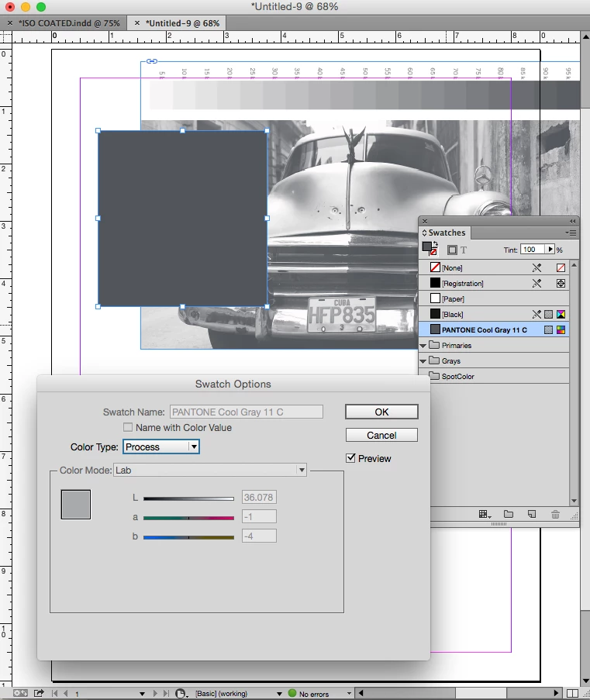Viewport: 590px width, 700px height.
Task: Collapse the Swatches panel with double-arrow icon
Action: [573, 222]
